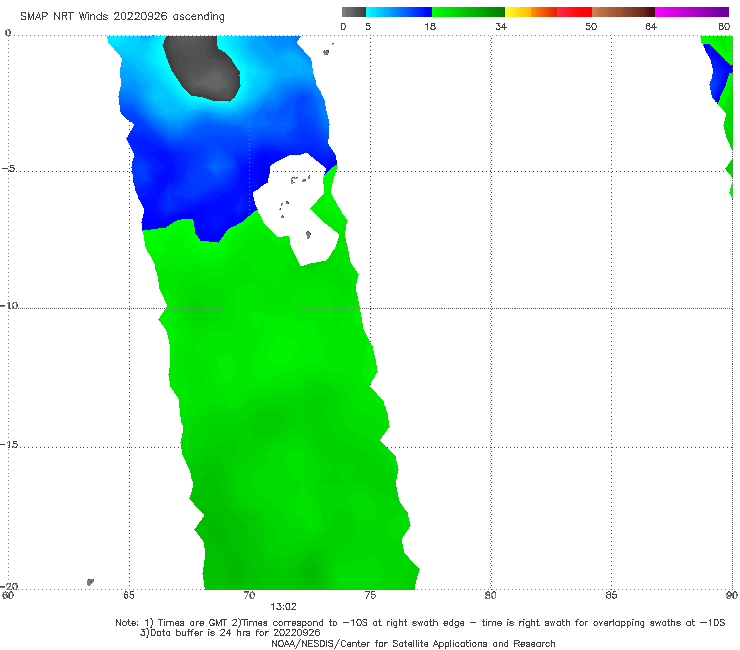The image size is (740, 650).
Task: Click the colorbar label '18'
Action: click(x=430, y=26)
